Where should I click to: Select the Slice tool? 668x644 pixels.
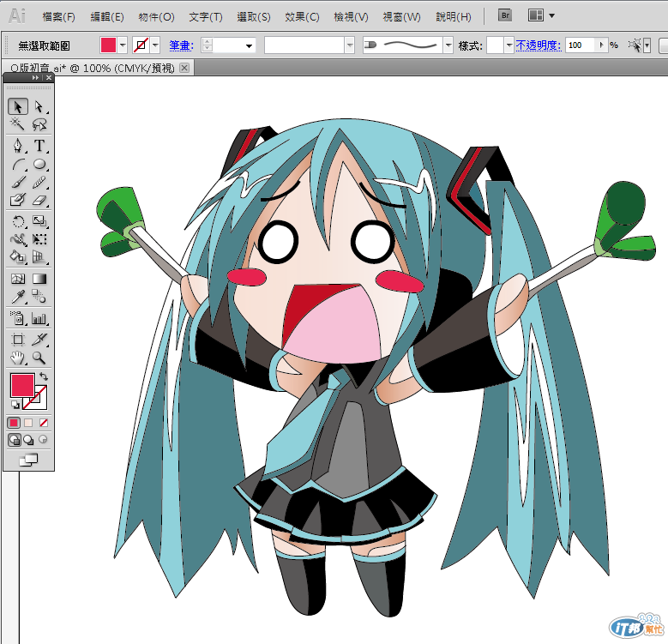39,340
